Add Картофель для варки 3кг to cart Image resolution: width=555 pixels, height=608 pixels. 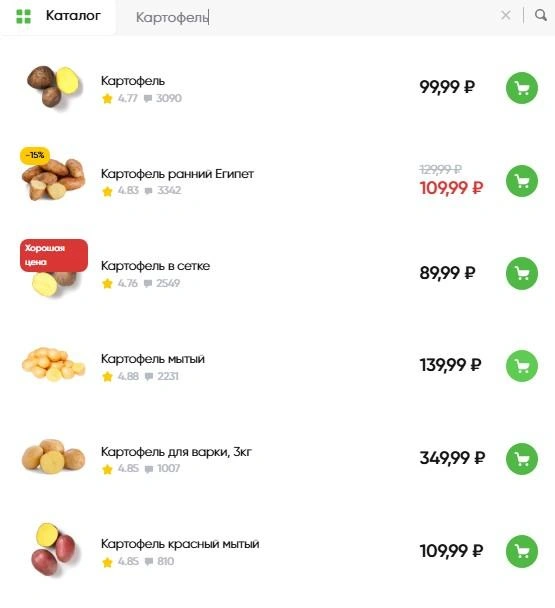pos(522,459)
